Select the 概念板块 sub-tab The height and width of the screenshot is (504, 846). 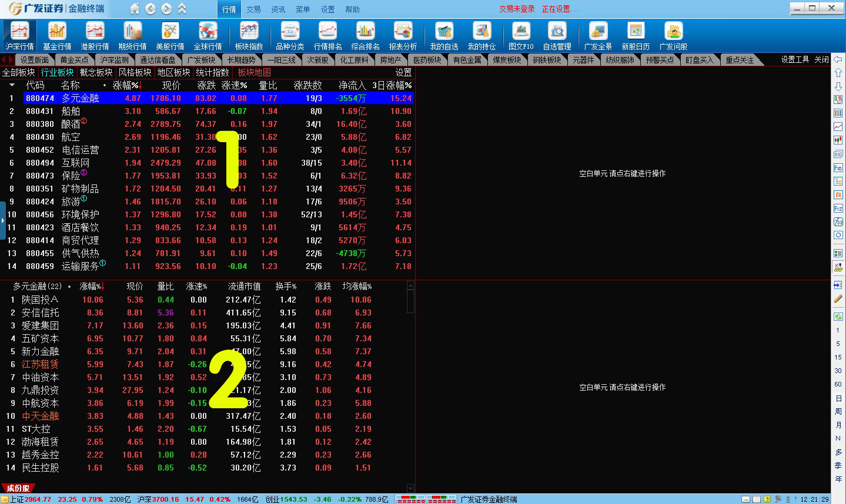point(96,72)
